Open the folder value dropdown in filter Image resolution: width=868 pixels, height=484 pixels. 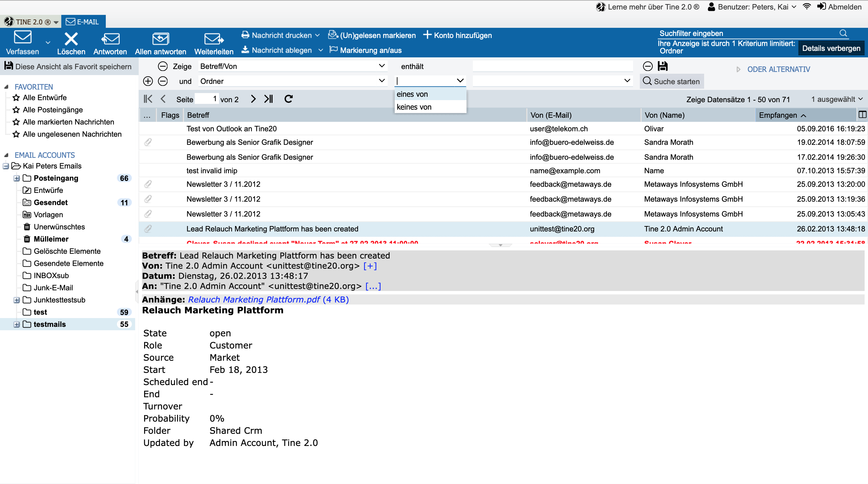pyautogui.click(x=627, y=81)
